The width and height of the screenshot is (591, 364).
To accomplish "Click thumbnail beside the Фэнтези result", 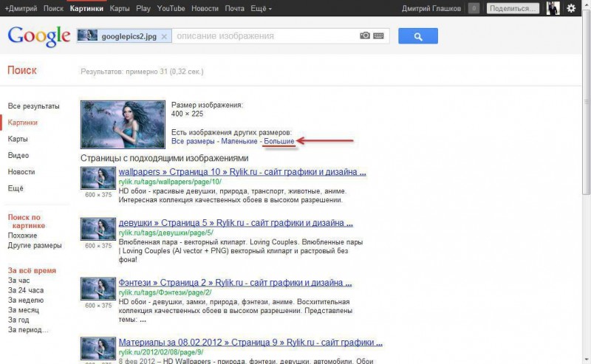I will (x=98, y=289).
